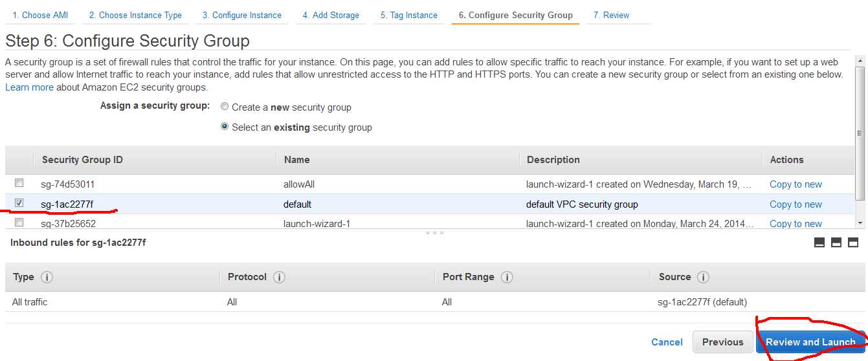The image size is (868, 361).
Task: Open the 1. Choose AMI step tab
Action: pyautogui.click(x=40, y=15)
